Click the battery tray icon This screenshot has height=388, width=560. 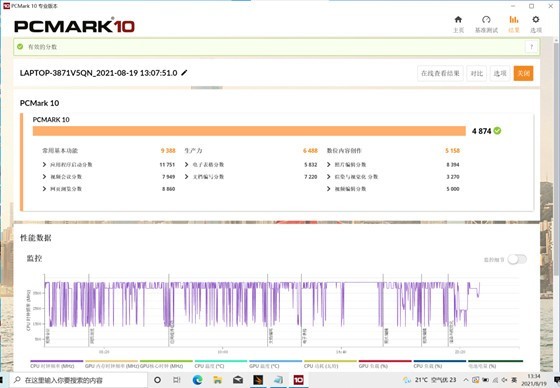point(486,380)
